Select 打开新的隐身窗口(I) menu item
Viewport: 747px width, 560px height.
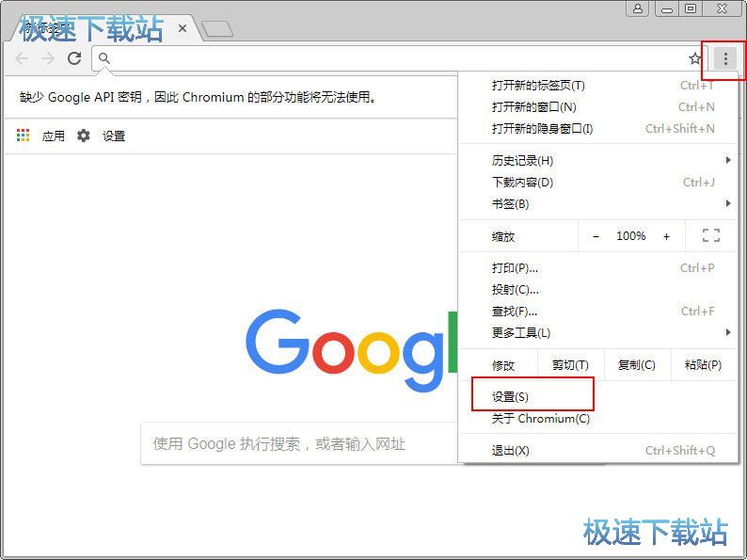tap(598, 129)
